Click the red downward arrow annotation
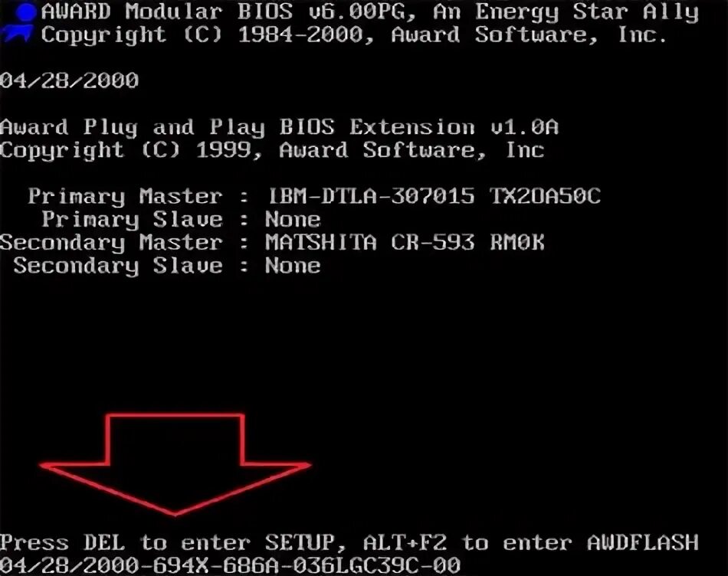The height and width of the screenshot is (576, 728). pos(175,464)
